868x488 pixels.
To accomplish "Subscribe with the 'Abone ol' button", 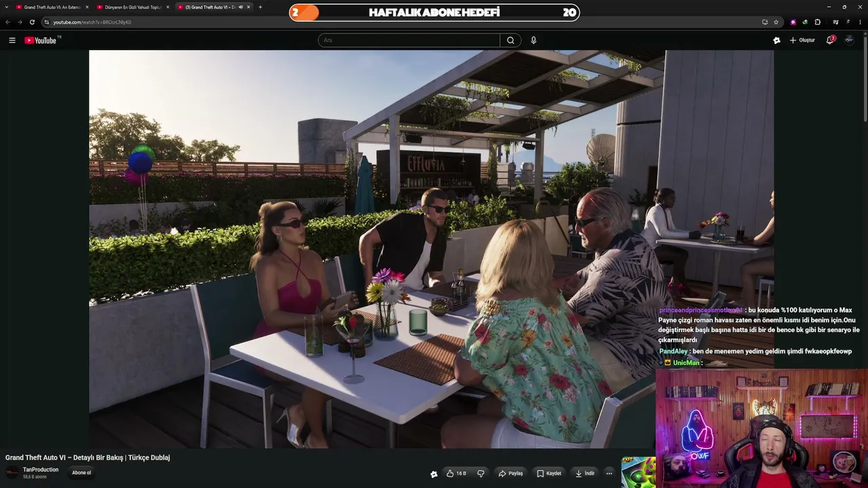I will click(x=81, y=472).
